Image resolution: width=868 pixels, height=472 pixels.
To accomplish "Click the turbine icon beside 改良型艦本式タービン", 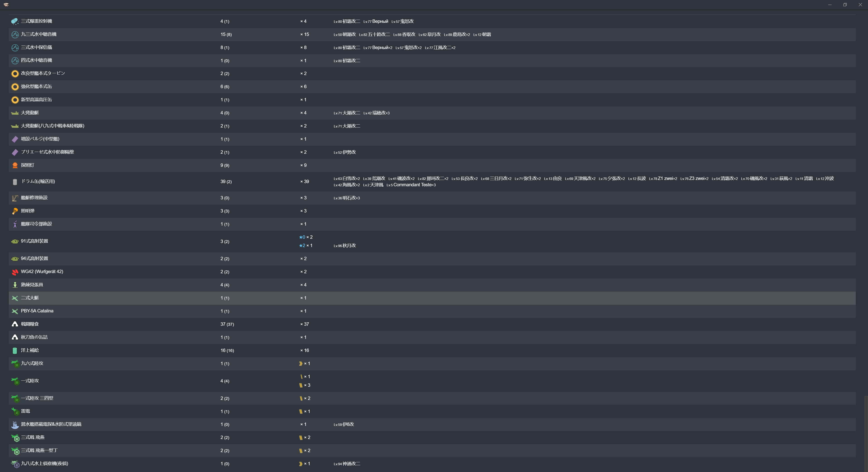I will pyautogui.click(x=14, y=73).
